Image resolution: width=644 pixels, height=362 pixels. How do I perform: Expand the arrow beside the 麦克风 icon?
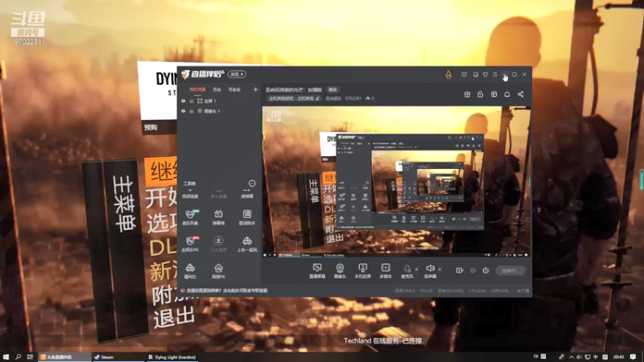pos(416,269)
